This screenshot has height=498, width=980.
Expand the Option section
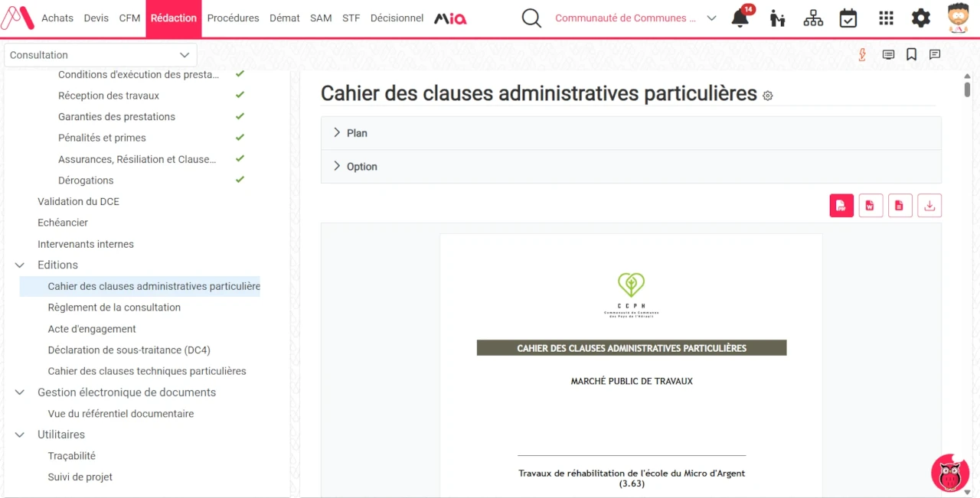631,167
